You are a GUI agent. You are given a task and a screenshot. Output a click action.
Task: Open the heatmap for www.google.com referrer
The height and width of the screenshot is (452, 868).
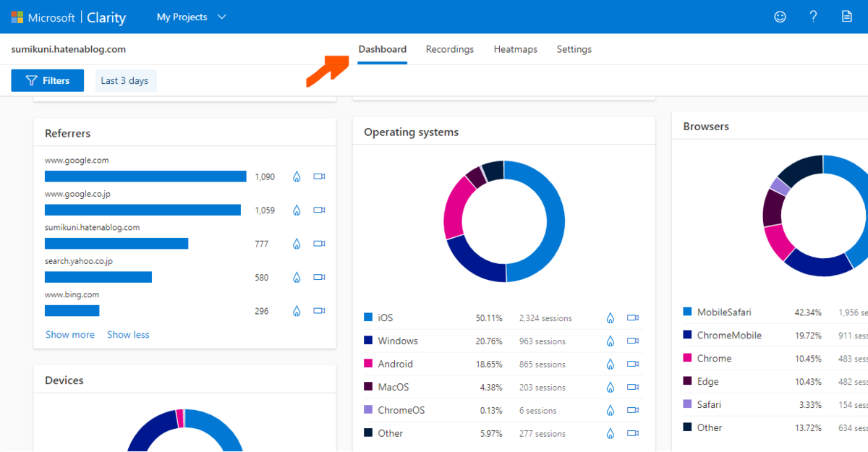297,176
